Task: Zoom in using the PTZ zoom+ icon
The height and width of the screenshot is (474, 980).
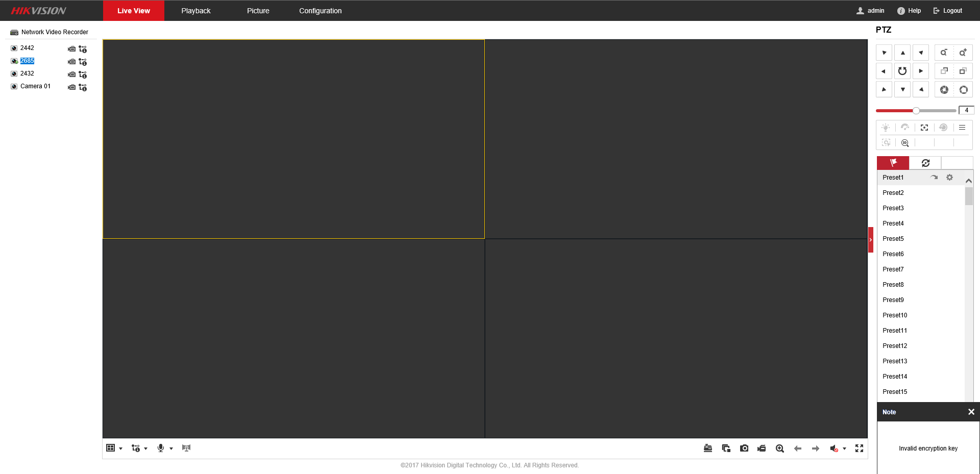Action: [x=963, y=53]
